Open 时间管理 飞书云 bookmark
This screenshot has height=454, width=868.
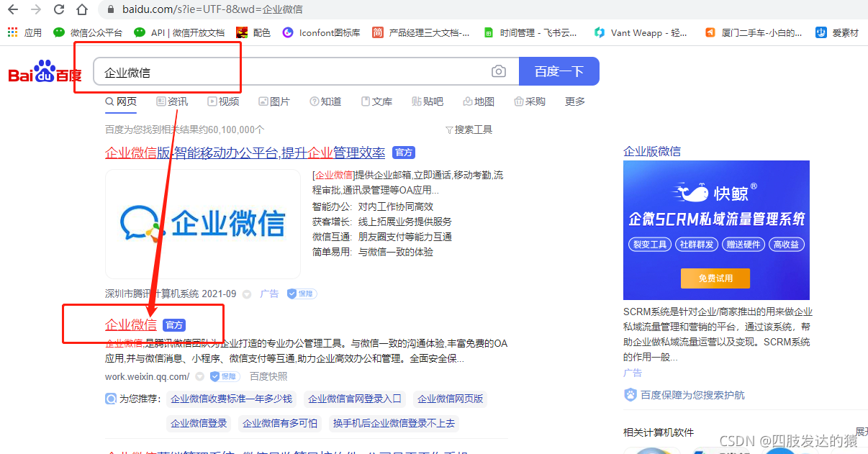tap(530, 32)
